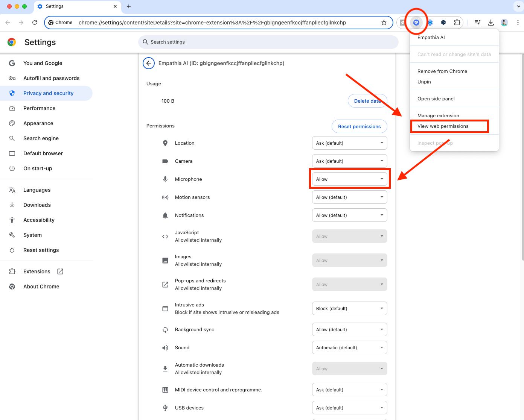
Task: Open Reset settings section
Action: pos(46,250)
